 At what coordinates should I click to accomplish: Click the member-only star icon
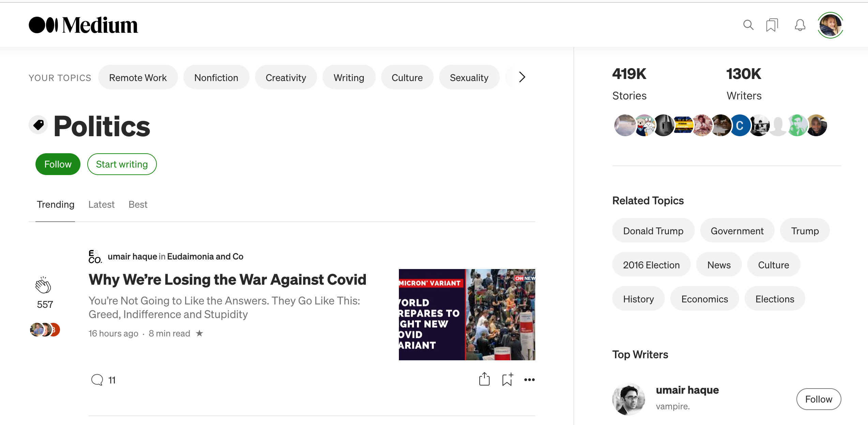pos(199,333)
